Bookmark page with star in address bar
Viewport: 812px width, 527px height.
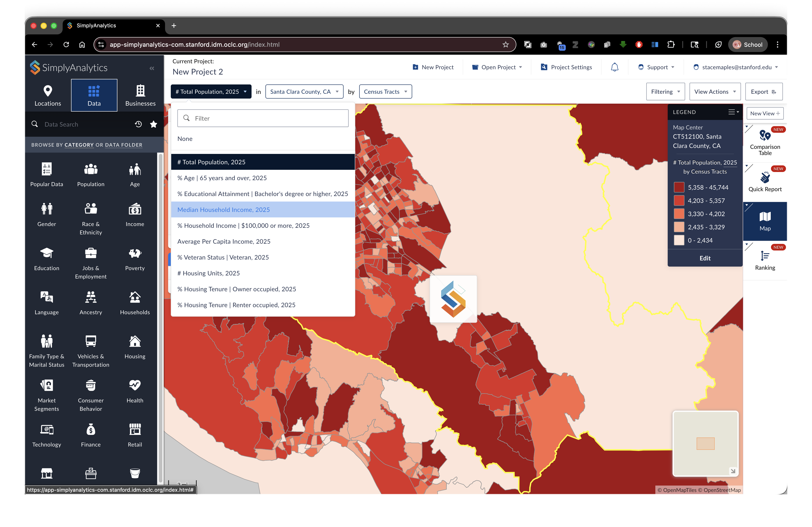(x=505, y=45)
